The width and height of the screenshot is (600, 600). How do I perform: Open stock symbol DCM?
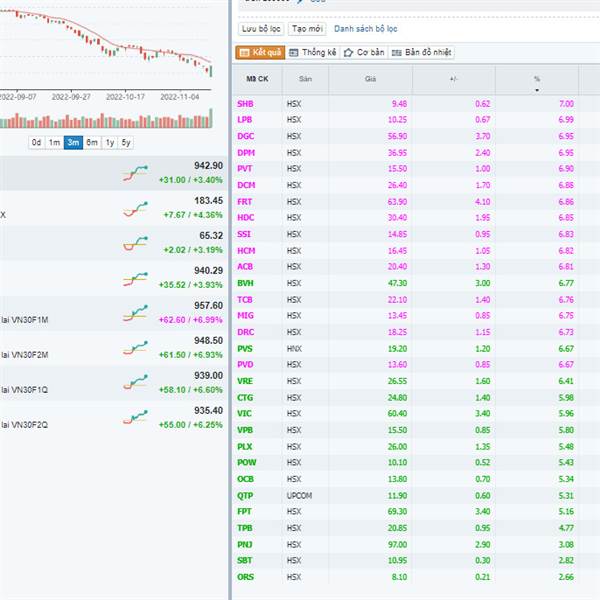(x=246, y=185)
